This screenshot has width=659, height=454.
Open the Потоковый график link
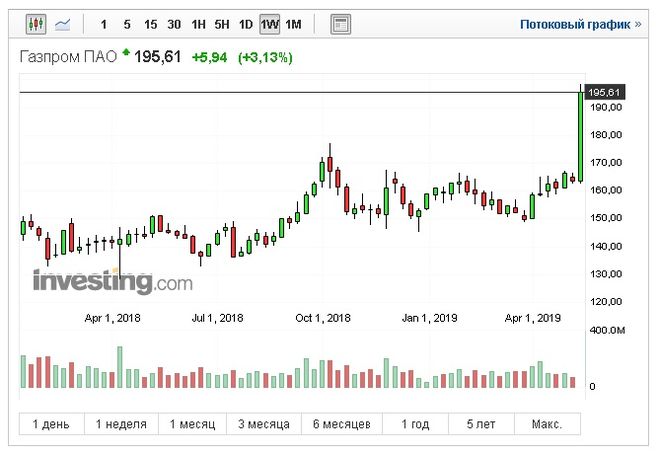tap(580, 24)
